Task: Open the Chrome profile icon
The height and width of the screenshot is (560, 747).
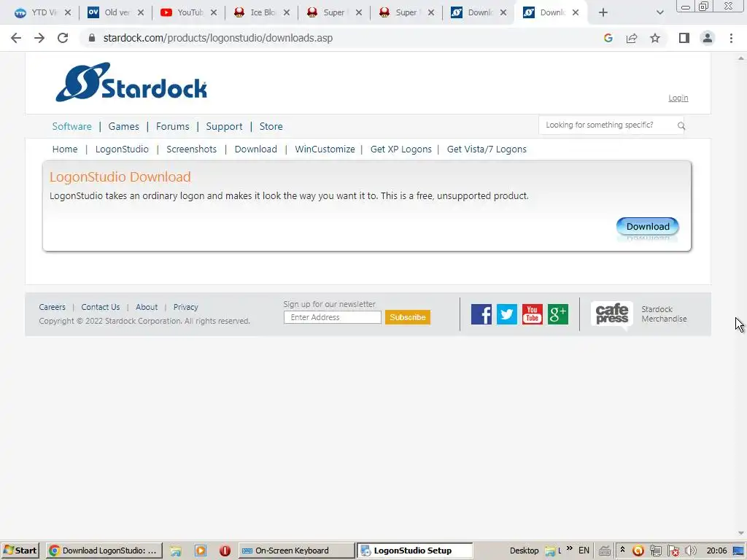Action: pos(708,38)
